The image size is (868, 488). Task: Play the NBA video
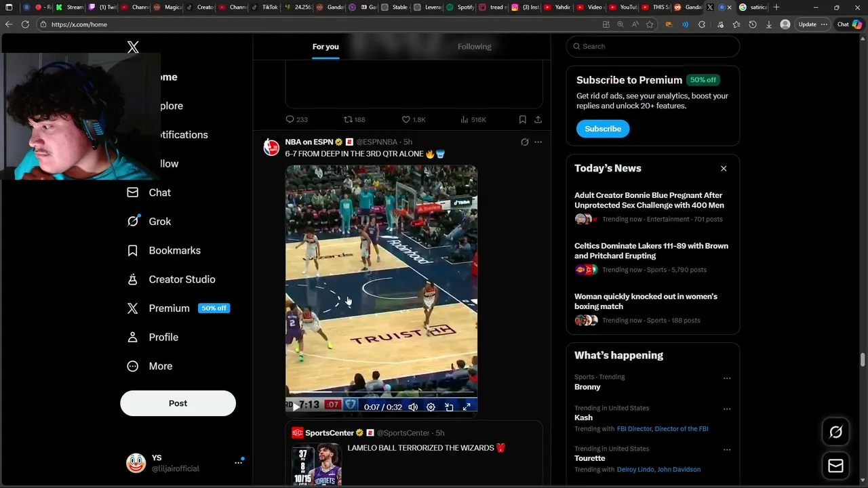[x=296, y=407]
